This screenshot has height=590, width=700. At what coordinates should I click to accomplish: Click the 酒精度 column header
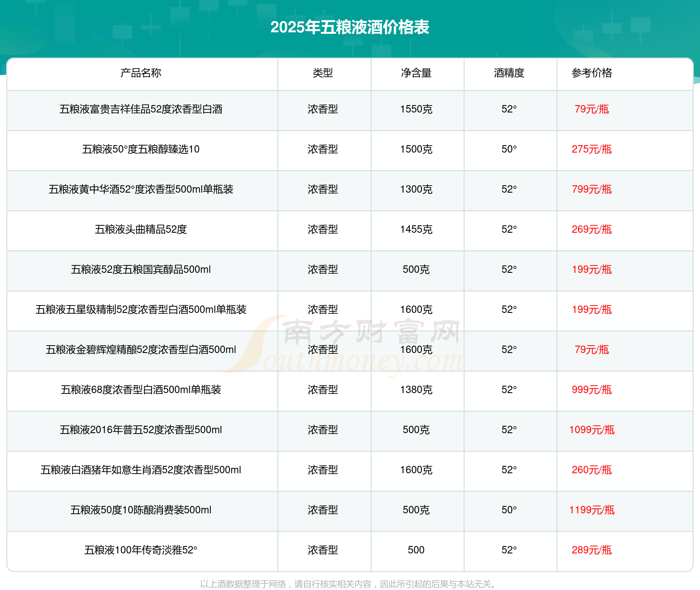[509, 73]
